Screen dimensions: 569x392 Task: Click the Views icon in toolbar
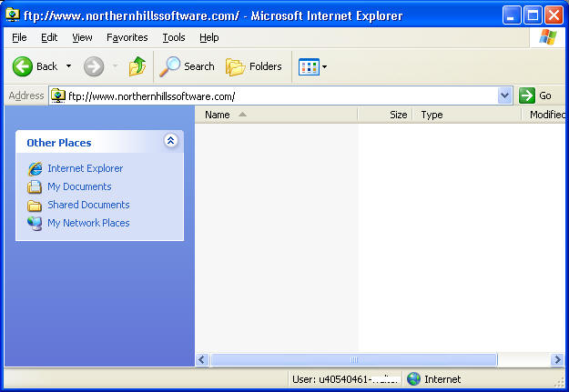point(309,66)
